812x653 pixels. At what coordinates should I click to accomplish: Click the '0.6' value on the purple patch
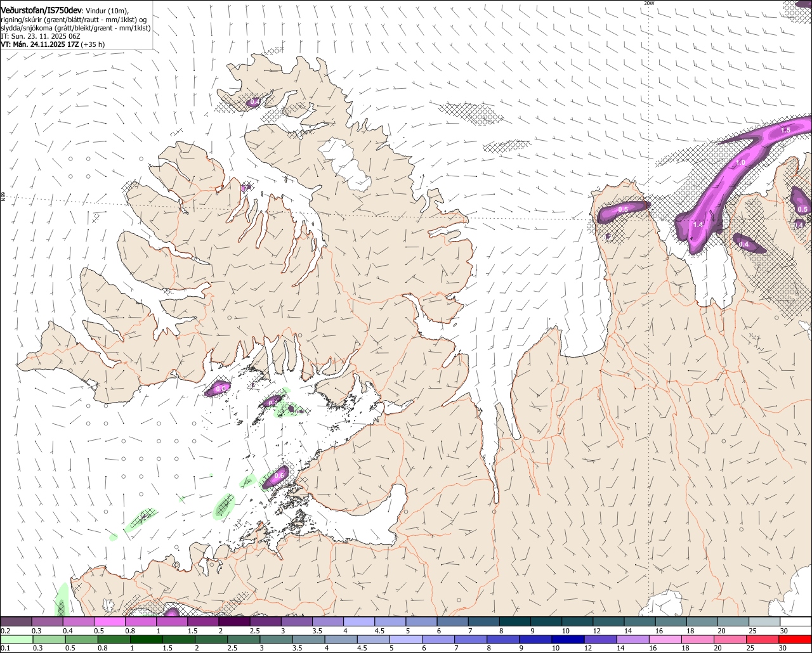(278, 475)
